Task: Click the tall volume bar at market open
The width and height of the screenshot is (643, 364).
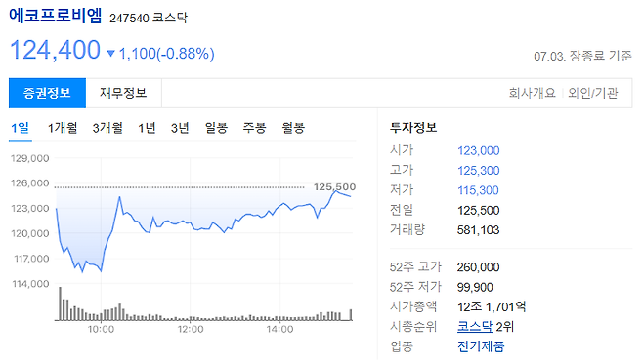Action: (x=61, y=303)
